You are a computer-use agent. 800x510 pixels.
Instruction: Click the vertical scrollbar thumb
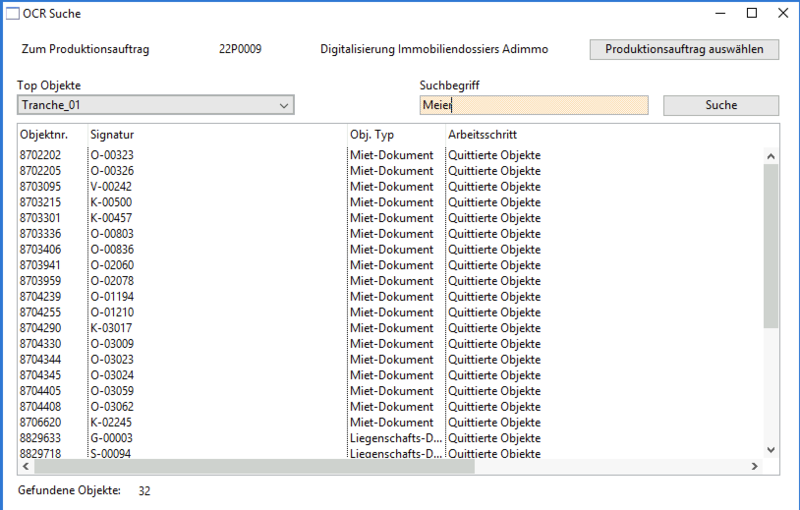pos(770,245)
